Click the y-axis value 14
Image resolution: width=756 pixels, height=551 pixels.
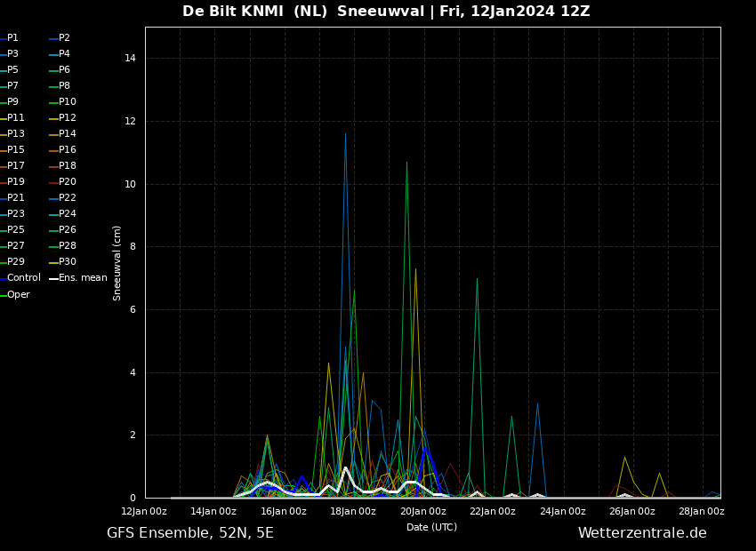point(130,59)
